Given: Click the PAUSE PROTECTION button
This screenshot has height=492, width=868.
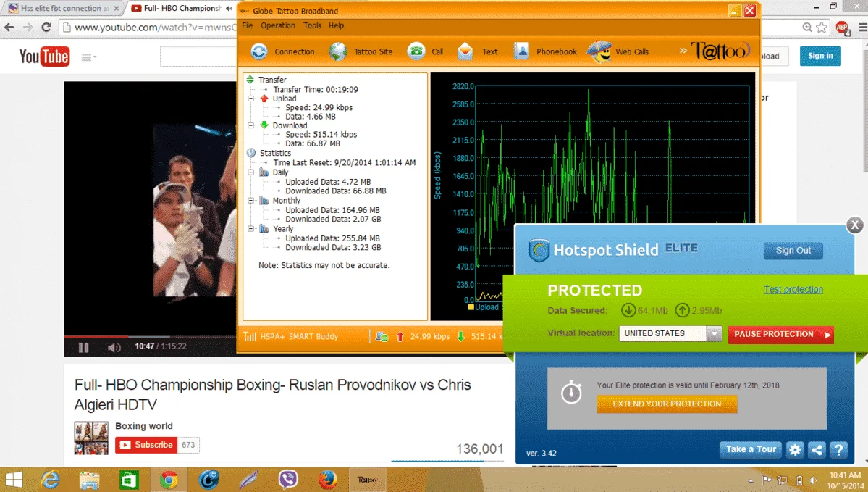Looking at the screenshot, I should pos(780,334).
